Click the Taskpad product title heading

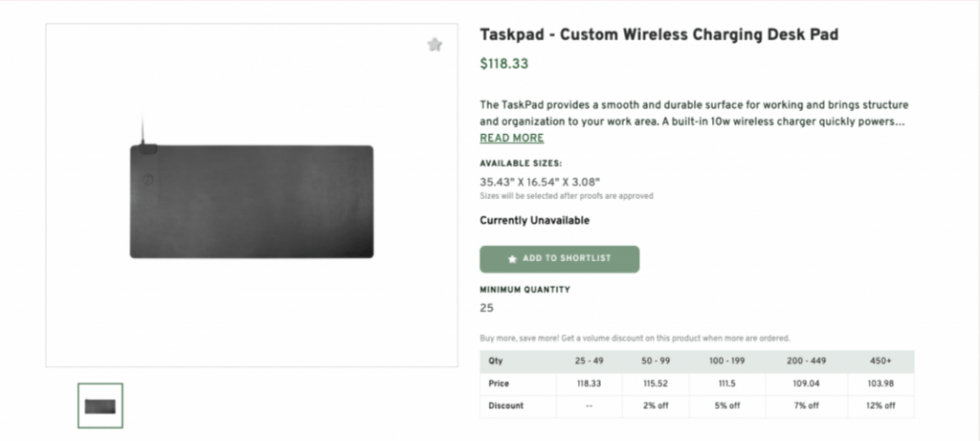click(x=658, y=35)
